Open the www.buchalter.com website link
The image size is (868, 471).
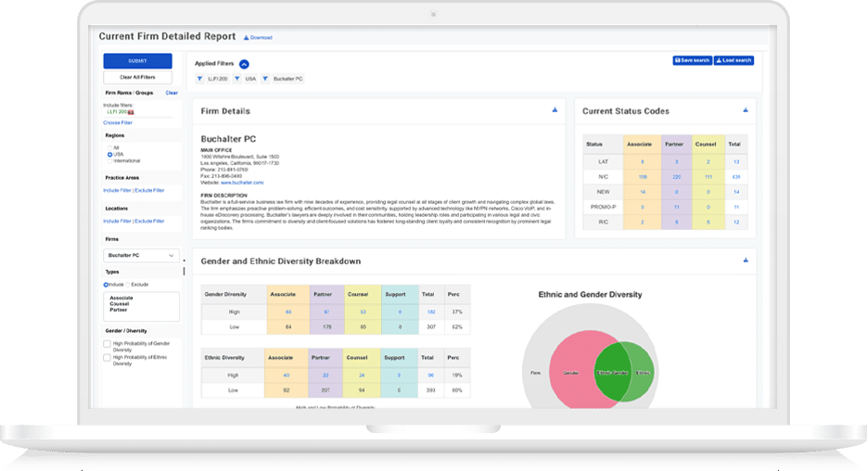coord(242,183)
